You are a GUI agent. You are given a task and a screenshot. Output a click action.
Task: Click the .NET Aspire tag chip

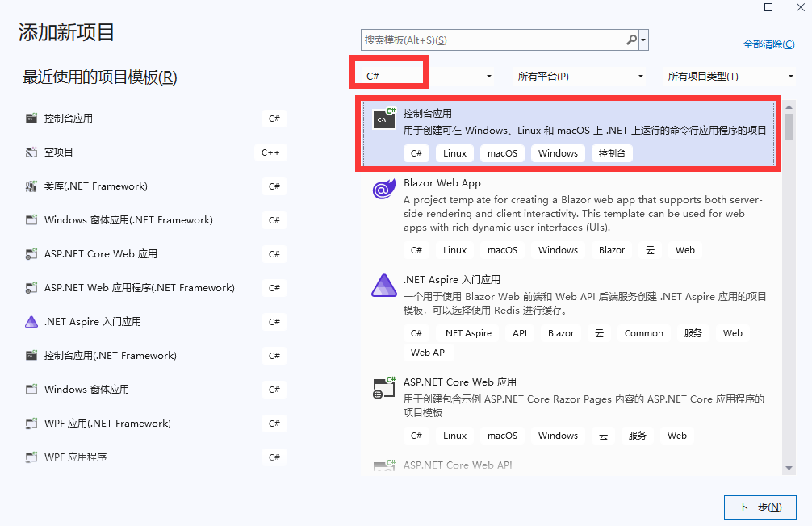(467, 333)
